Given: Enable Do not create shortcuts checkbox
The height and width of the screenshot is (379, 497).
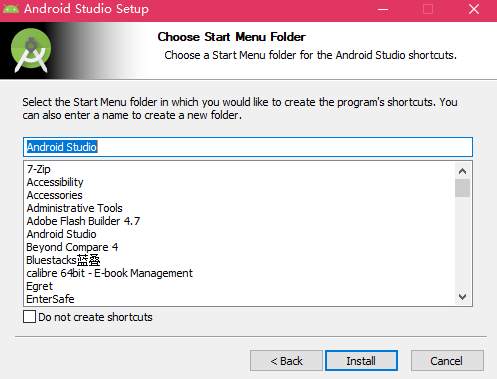Looking at the screenshot, I should [x=29, y=317].
